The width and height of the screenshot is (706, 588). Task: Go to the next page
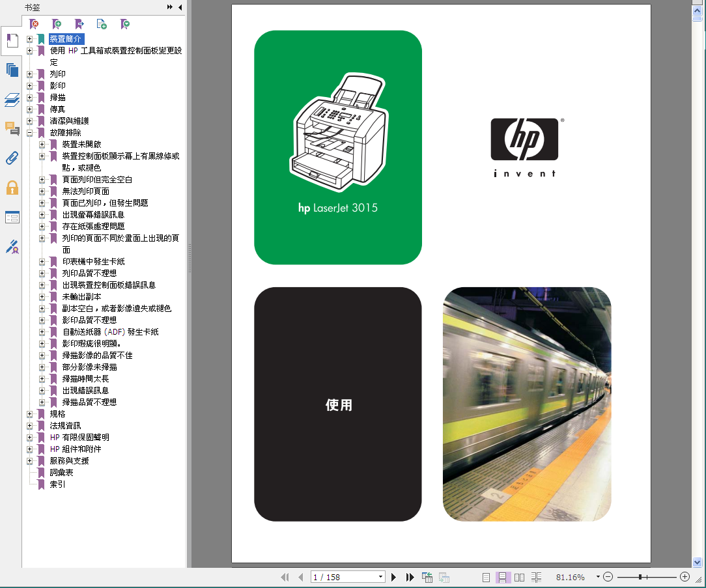pos(393,577)
